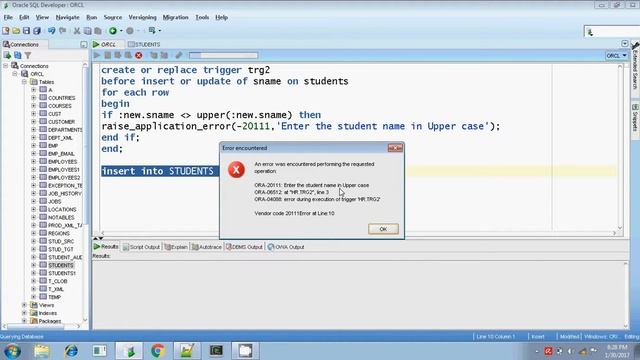Switch to the Autotrace tab
The width and height of the screenshot is (640, 360).
(x=207, y=247)
